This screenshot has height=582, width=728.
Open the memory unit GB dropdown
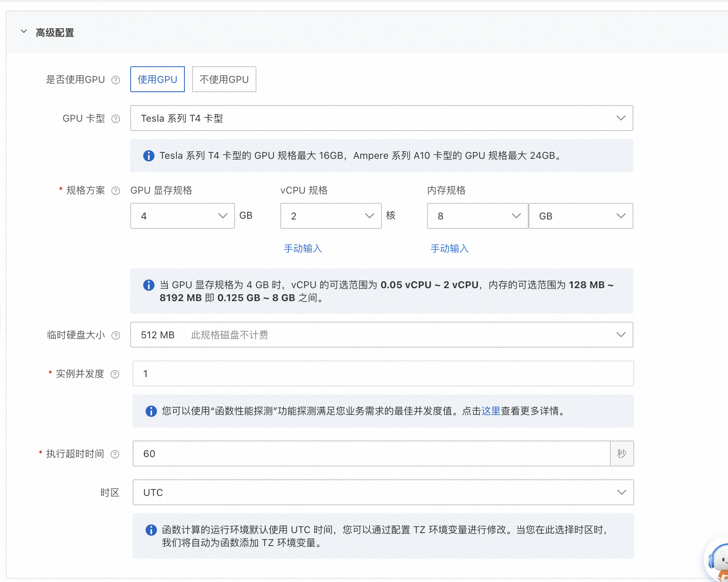point(581,216)
